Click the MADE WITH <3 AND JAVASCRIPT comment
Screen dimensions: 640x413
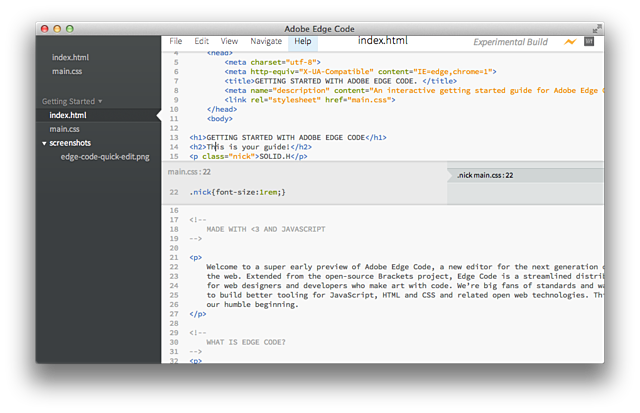tap(266, 229)
